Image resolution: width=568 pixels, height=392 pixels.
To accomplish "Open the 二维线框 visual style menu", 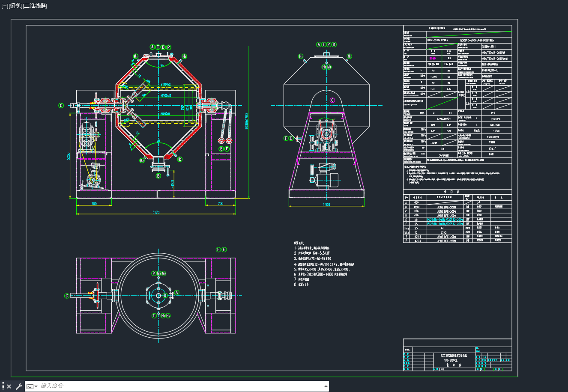I will (x=35, y=6).
